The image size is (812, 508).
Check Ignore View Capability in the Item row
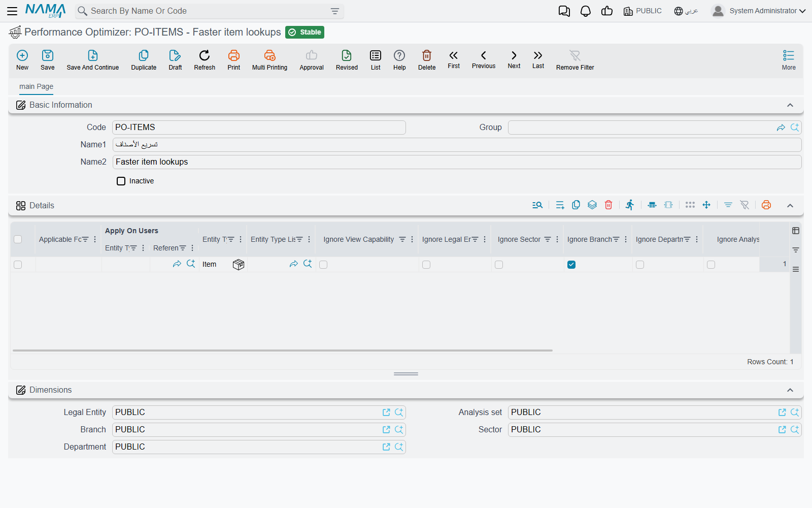click(323, 265)
